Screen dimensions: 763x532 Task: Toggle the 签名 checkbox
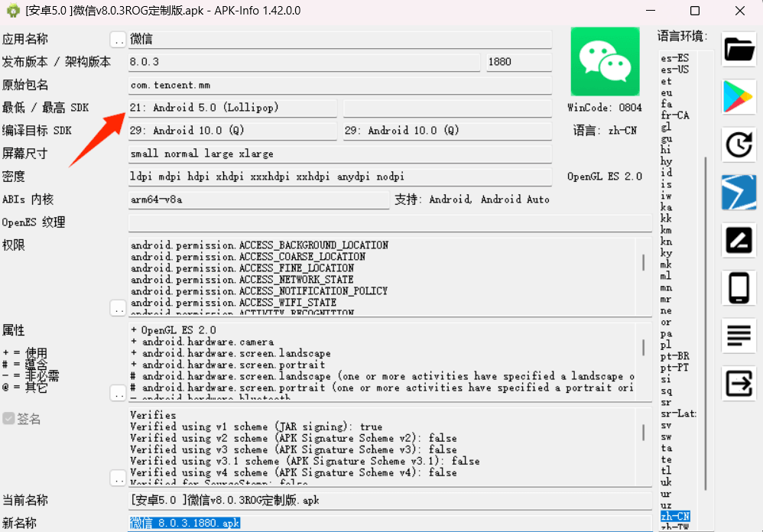click(x=8, y=419)
